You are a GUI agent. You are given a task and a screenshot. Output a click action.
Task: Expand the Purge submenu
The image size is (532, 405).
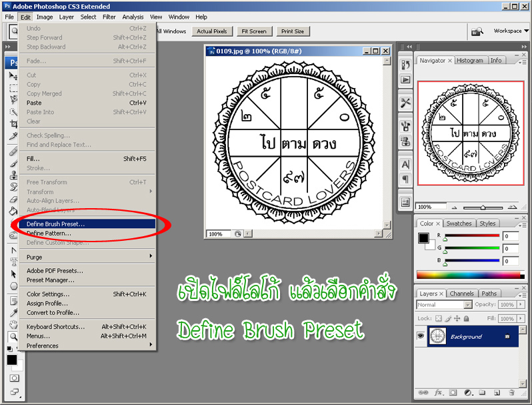[x=89, y=257]
